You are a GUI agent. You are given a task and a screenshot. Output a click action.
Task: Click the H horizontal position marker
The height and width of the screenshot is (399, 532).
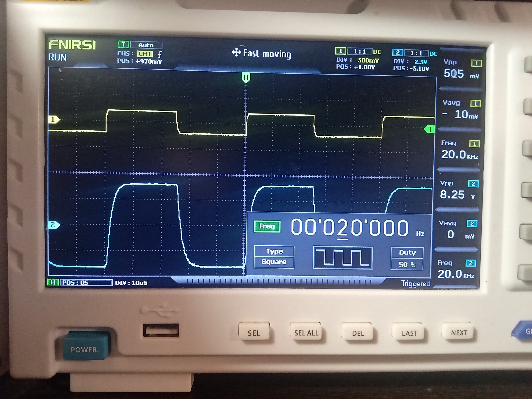246,78
